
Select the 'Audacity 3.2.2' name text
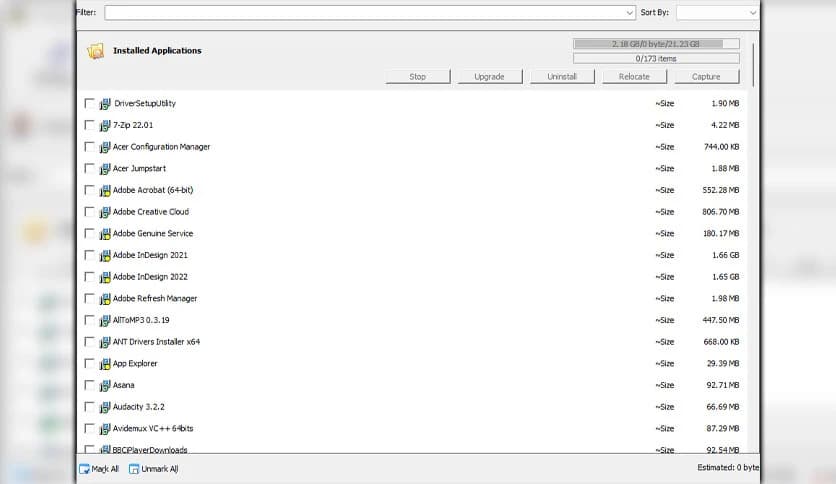[139, 407]
